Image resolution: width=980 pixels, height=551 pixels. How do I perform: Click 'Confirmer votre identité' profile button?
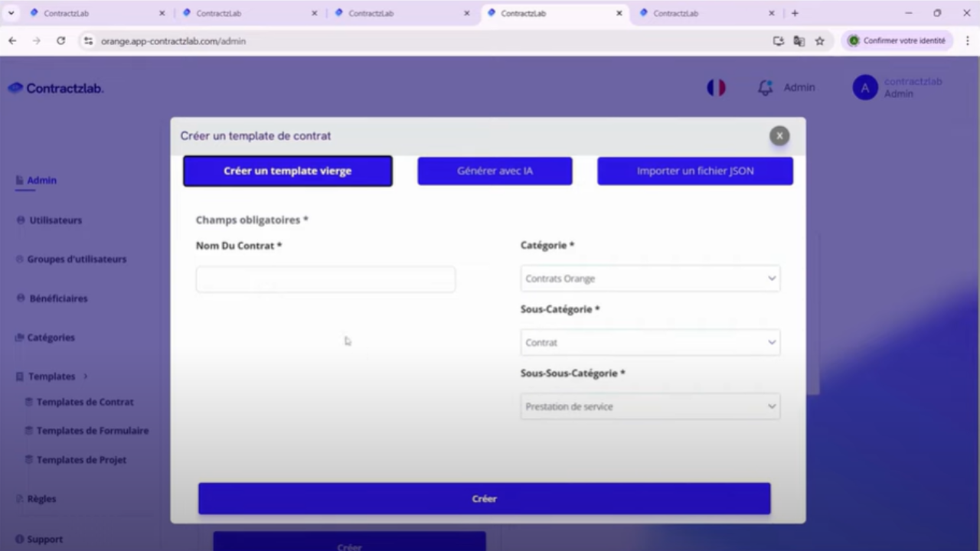(x=897, y=41)
